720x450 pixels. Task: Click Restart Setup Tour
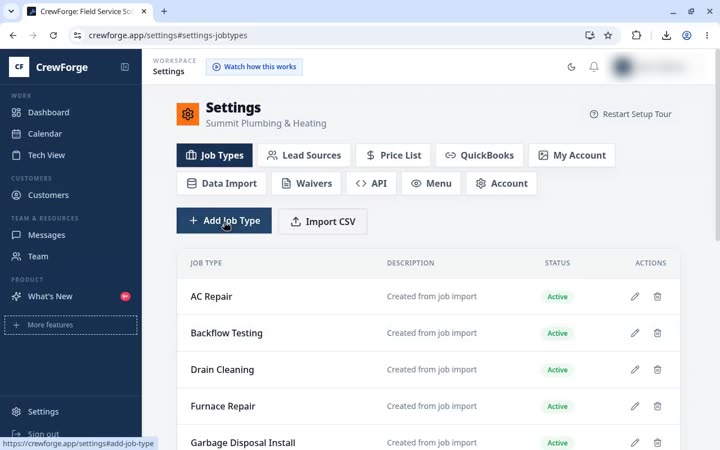click(x=630, y=114)
